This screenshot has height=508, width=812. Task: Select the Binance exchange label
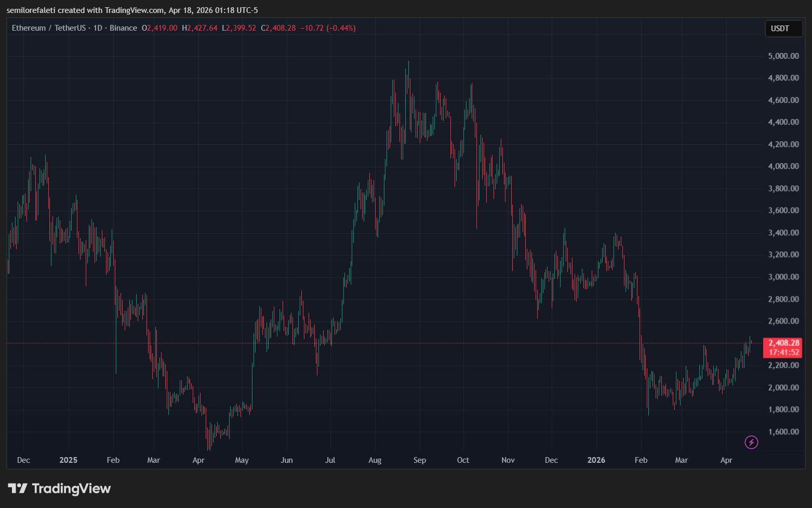tap(124, 28)
